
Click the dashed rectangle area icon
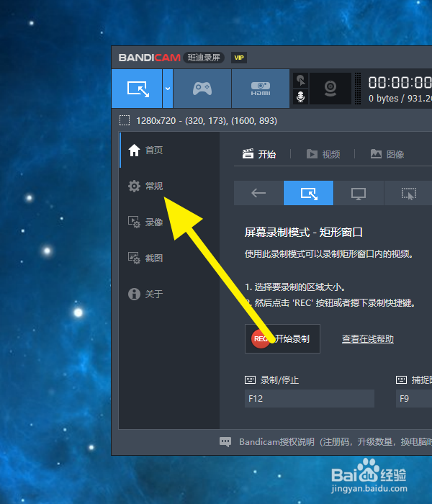pos(125,120)
